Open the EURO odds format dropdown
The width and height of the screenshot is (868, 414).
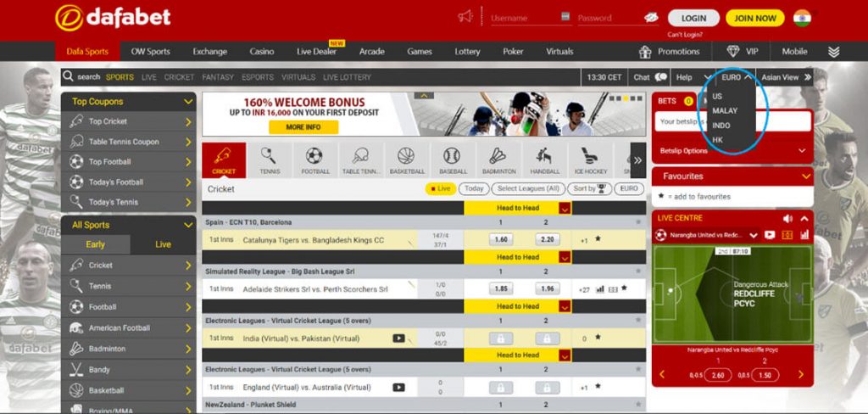737,77
